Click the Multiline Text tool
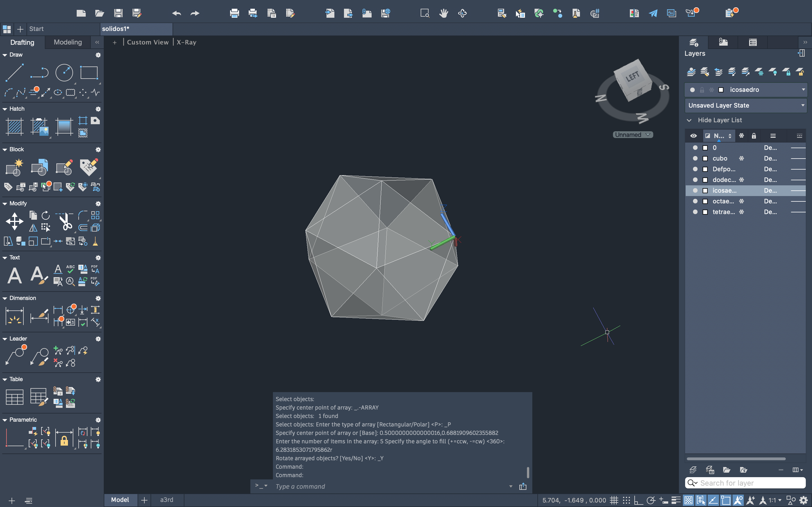Viewport: 812px width, 507px height. (x=14, y=276)
